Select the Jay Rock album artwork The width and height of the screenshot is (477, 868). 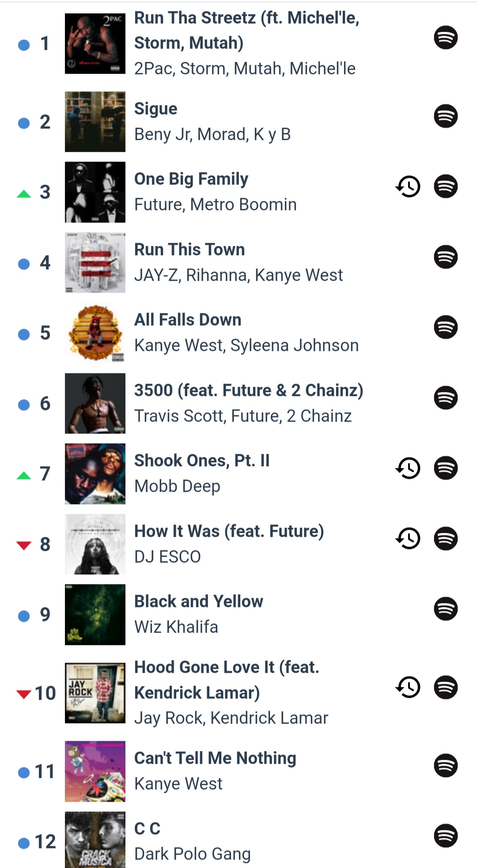coord(95,693)
